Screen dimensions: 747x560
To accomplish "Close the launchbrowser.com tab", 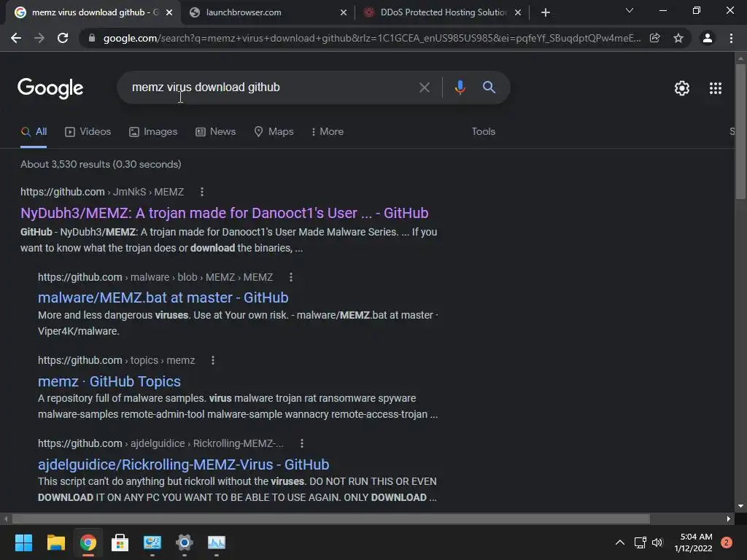I will point(344,12).
